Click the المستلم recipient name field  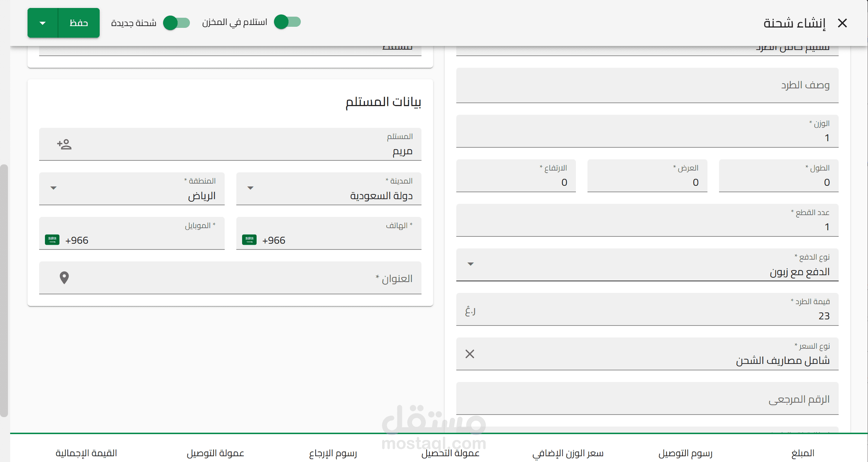[230, 144]
